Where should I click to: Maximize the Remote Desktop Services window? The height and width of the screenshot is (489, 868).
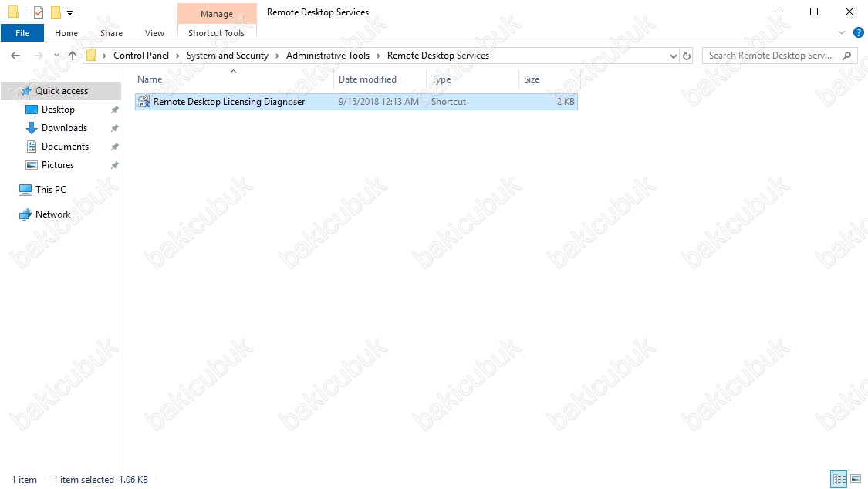coord(814,12)
